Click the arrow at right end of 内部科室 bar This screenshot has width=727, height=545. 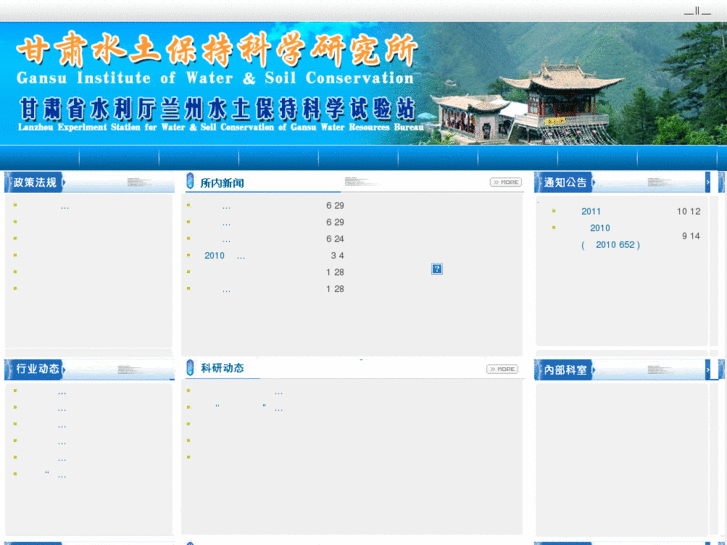pos(708,370)
